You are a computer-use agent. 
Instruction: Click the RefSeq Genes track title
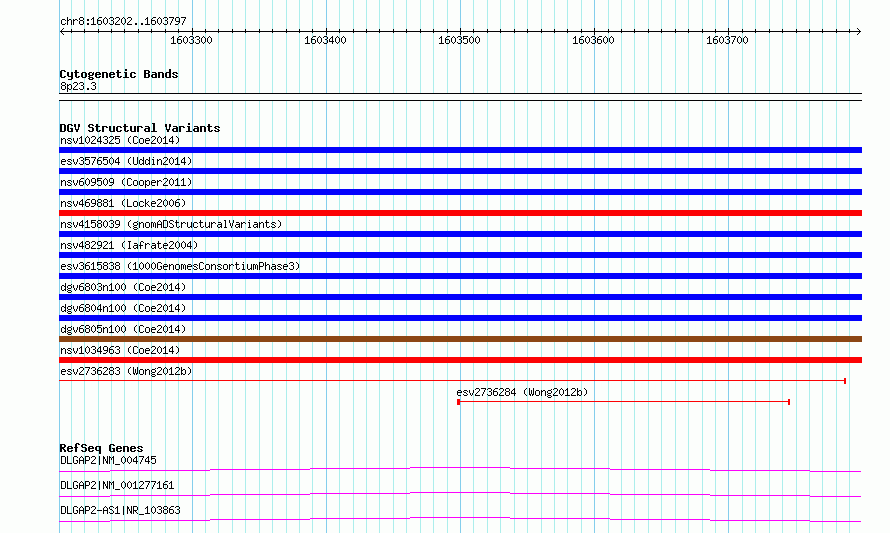point(101,448)
